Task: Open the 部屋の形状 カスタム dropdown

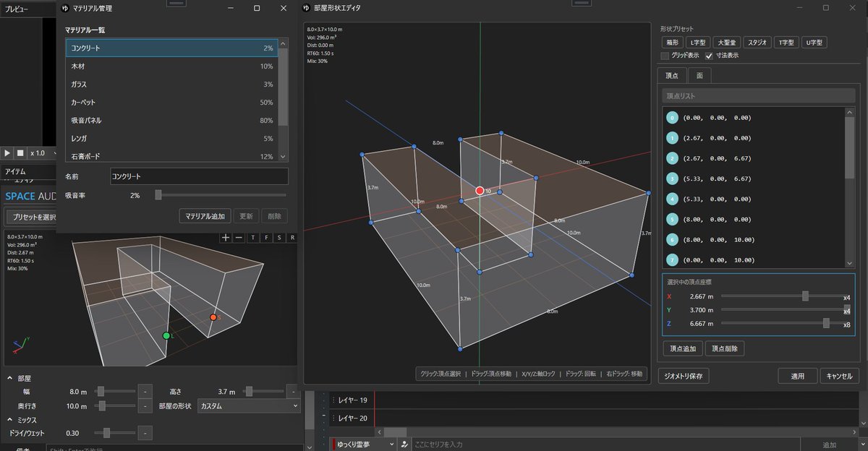Action: pyautogui.click(x=249, y=406)
